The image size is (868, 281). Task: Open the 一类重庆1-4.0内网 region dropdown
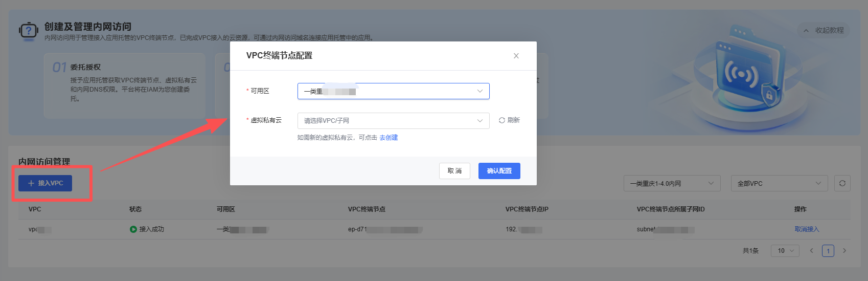click(672, 183)
